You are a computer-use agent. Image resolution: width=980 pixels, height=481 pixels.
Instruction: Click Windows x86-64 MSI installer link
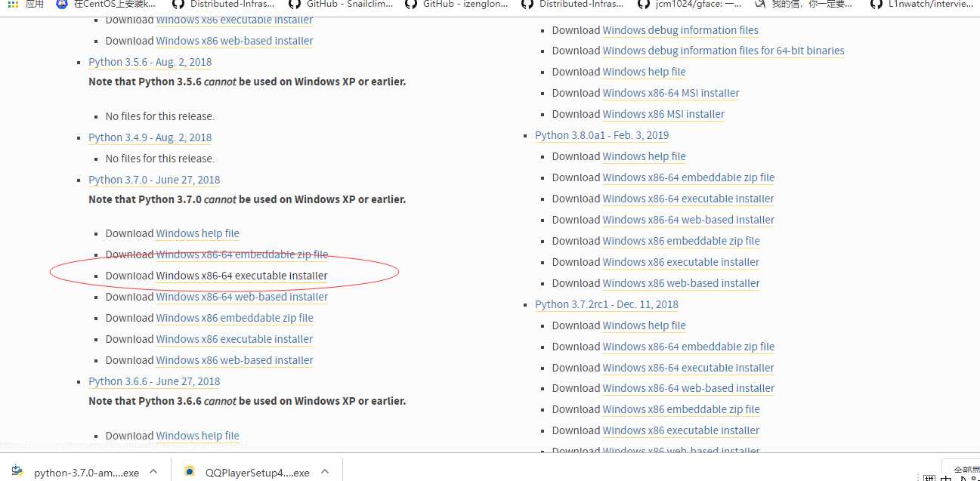click(x=671, y=93)
